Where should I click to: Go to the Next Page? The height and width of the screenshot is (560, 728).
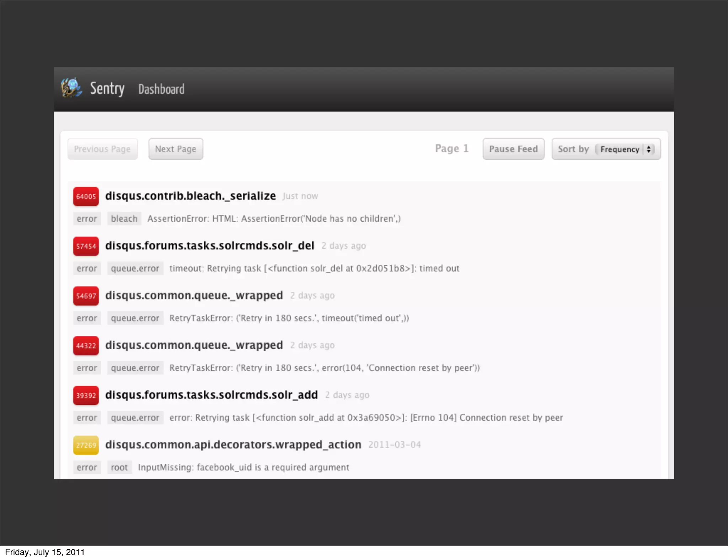176,149
